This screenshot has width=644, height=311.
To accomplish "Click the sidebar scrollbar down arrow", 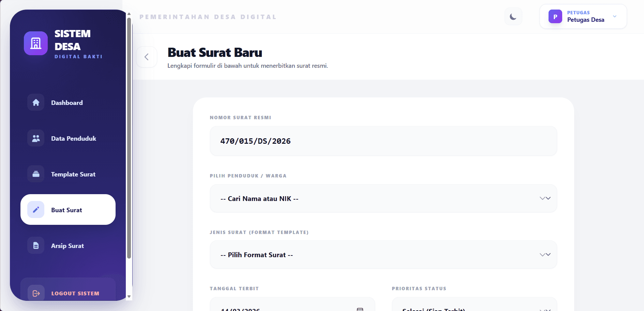I will [x=129, y=297].
